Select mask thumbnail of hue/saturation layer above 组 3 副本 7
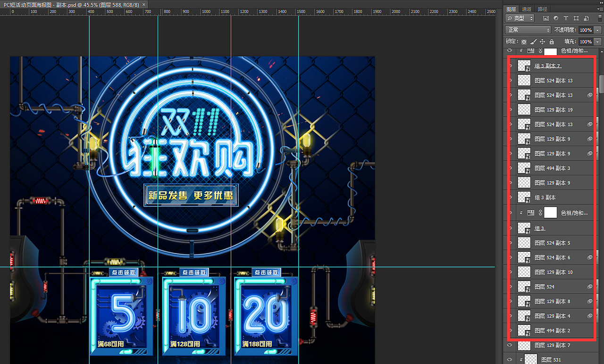This screenshot has height=364, width=604. click(550, 51)
